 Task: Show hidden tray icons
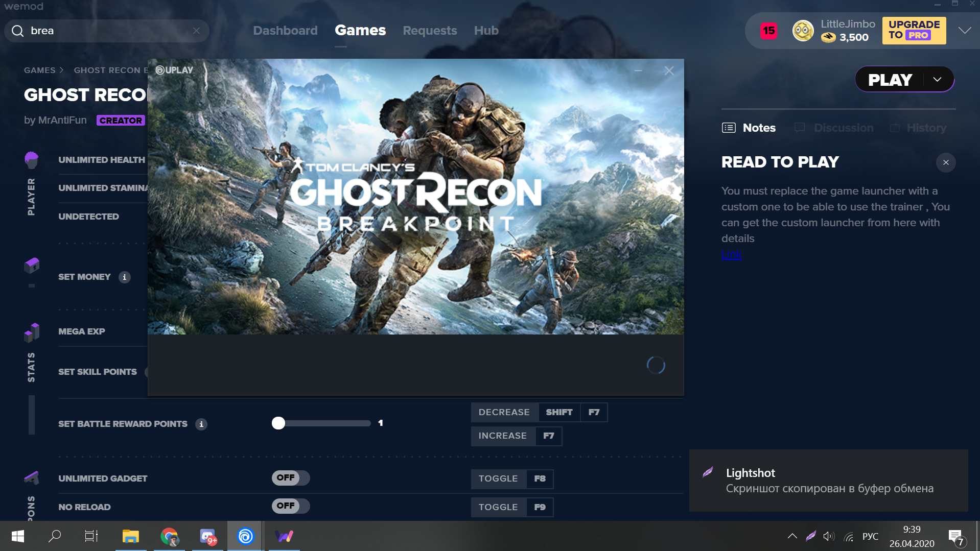tap(792, 536)
